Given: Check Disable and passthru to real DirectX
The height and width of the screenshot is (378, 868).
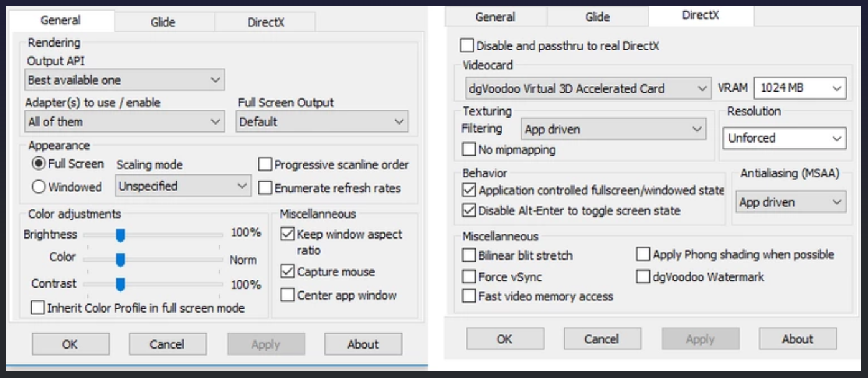Looking at the screenshot, I should [466, 45].
